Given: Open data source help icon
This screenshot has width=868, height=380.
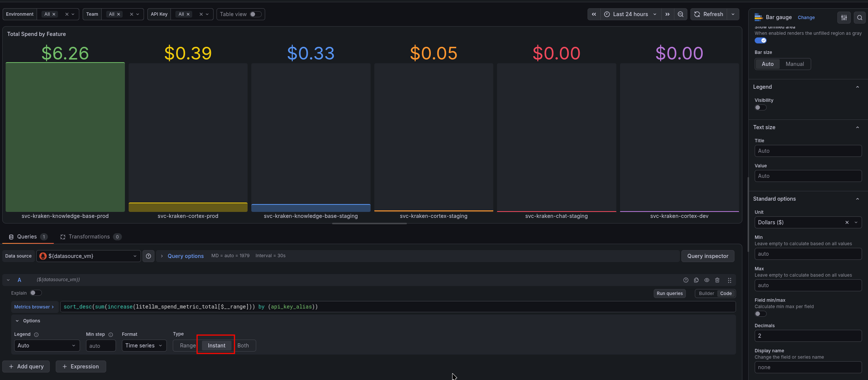Looking at the screenshot, I should coord(148,256).
